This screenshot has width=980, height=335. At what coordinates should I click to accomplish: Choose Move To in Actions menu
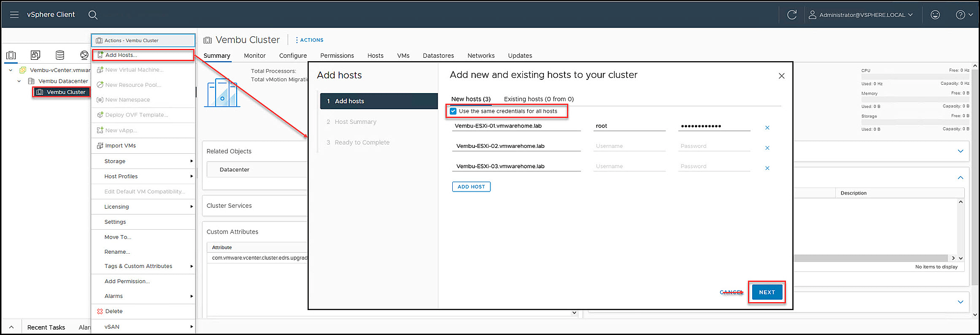coord(143,237)
